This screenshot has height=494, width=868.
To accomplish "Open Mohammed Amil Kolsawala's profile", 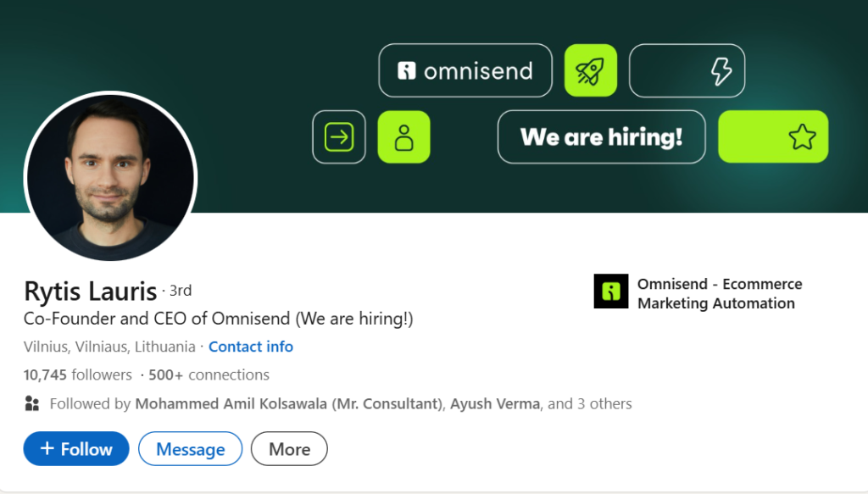I will 289,403.
